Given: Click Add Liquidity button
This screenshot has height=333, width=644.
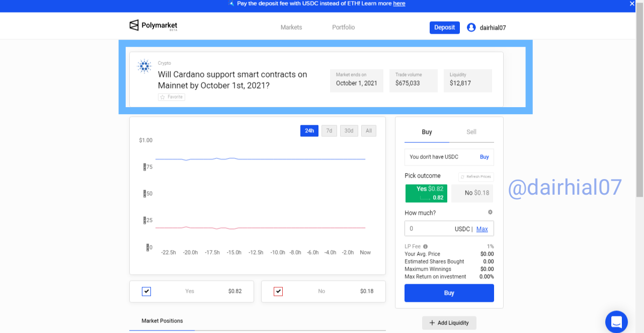Looking at the screenshot, I should point(449,323).
